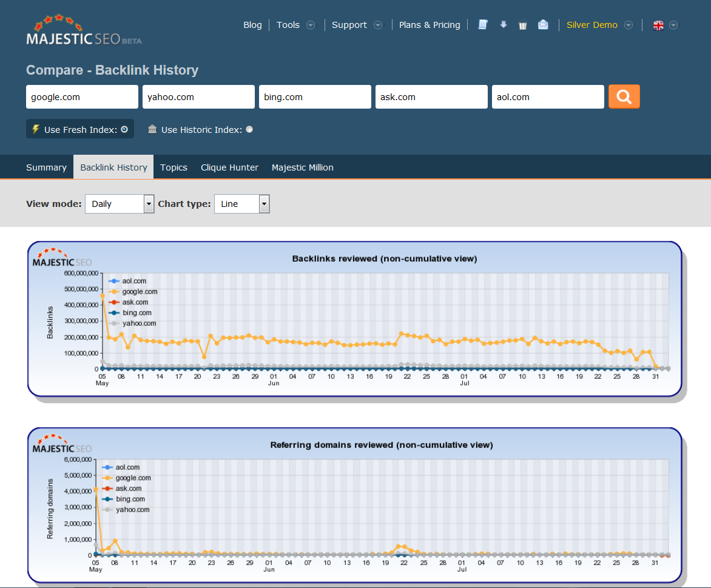Click aol.com legend marker in Backlinks chart
Image resolution: width=711 pixels, height=588 pixels.
[x=114, y=281]
